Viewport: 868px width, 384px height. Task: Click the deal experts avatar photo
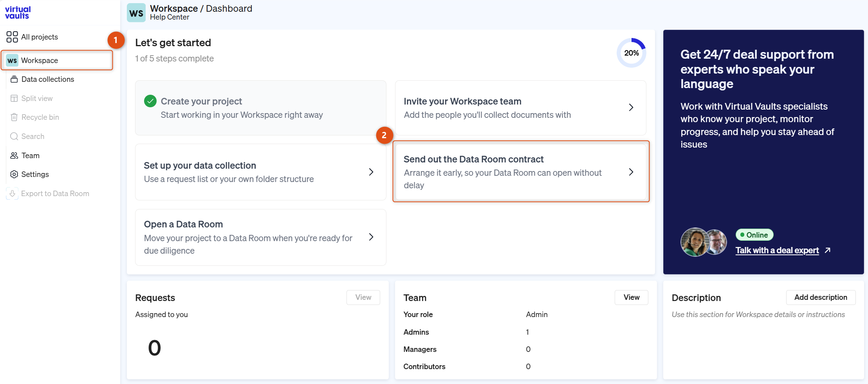tap(704, 242)
